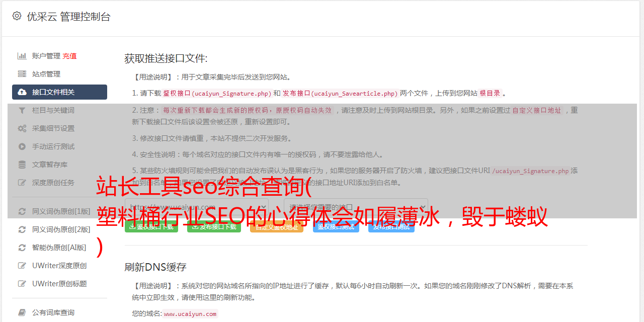
Task: Click the bar chart icon for 账户管理
Action: [22, 56]
